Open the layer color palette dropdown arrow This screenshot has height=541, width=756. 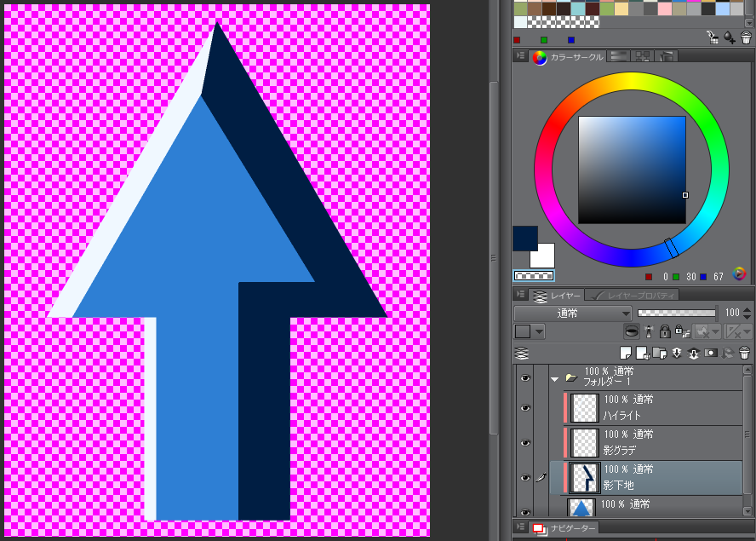pos(540,331)
